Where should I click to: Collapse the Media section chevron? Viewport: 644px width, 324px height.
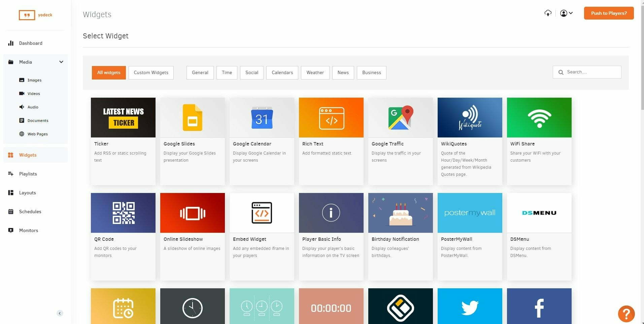pyautogui.click(x=61, y=62)
